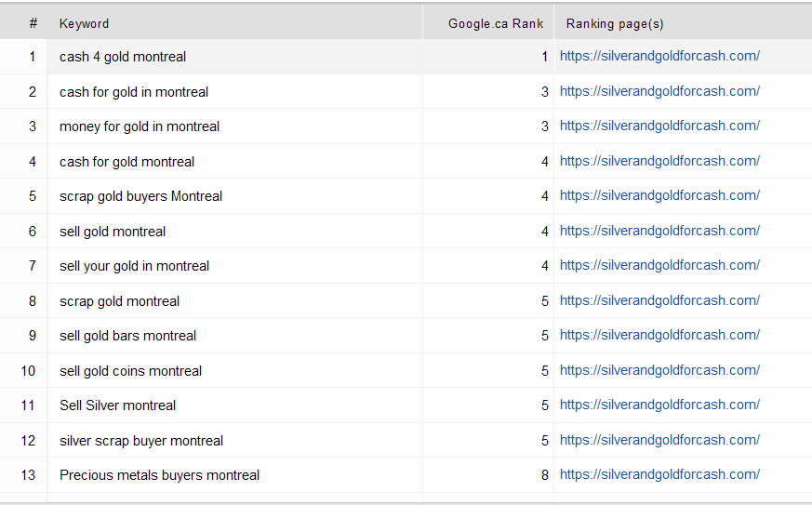The image size is (812, 505).
Task: Click row number 7
Action: tap(33, 266)
